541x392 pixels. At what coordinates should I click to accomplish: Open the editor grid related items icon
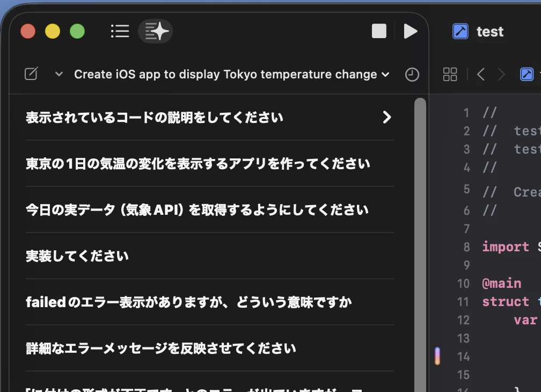pos(450,75)
